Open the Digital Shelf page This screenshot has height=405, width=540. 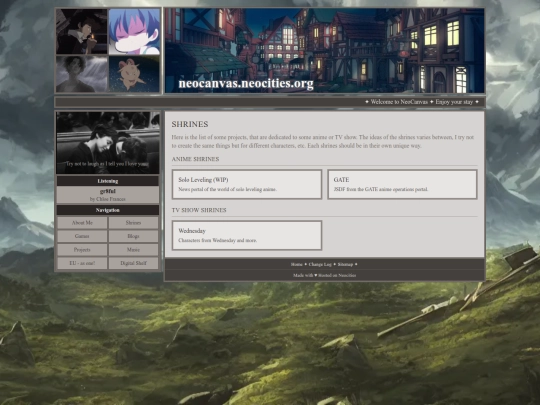[133, 263]
